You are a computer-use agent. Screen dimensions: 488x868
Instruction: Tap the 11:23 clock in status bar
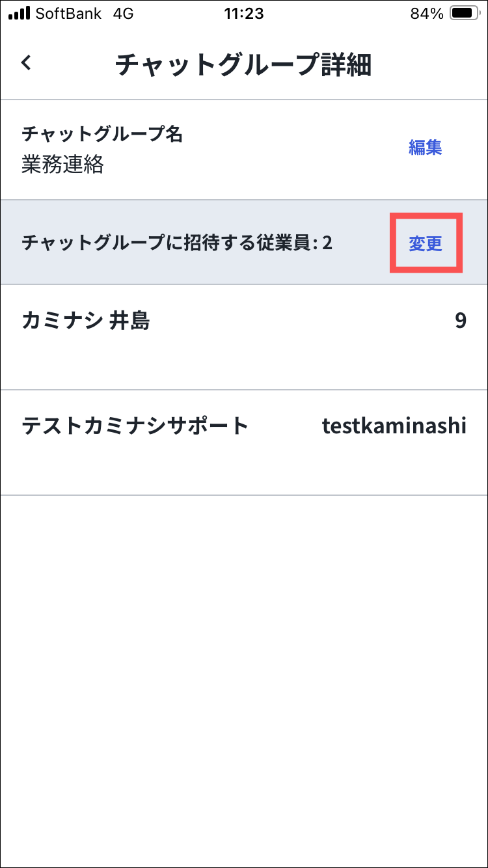pos(243,14)
